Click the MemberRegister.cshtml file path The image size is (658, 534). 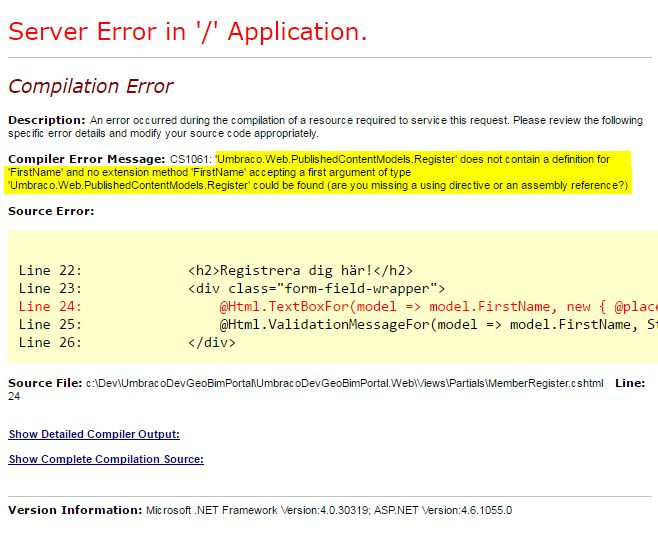(x=345, y=383)
